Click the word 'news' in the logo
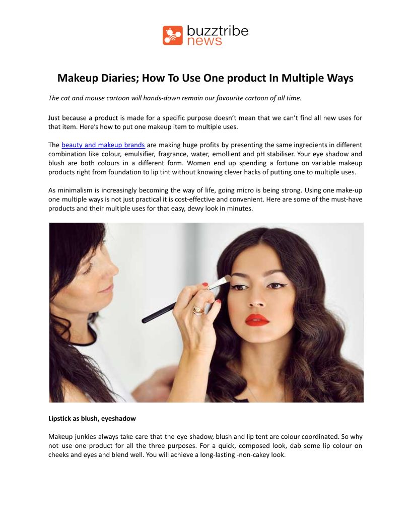 point(204,41)
